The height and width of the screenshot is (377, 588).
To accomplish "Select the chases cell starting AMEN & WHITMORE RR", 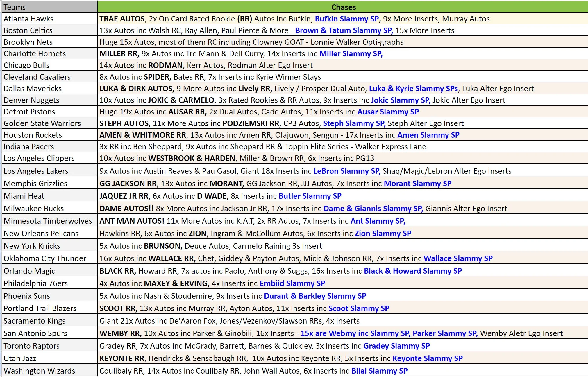I will point(343,135).
